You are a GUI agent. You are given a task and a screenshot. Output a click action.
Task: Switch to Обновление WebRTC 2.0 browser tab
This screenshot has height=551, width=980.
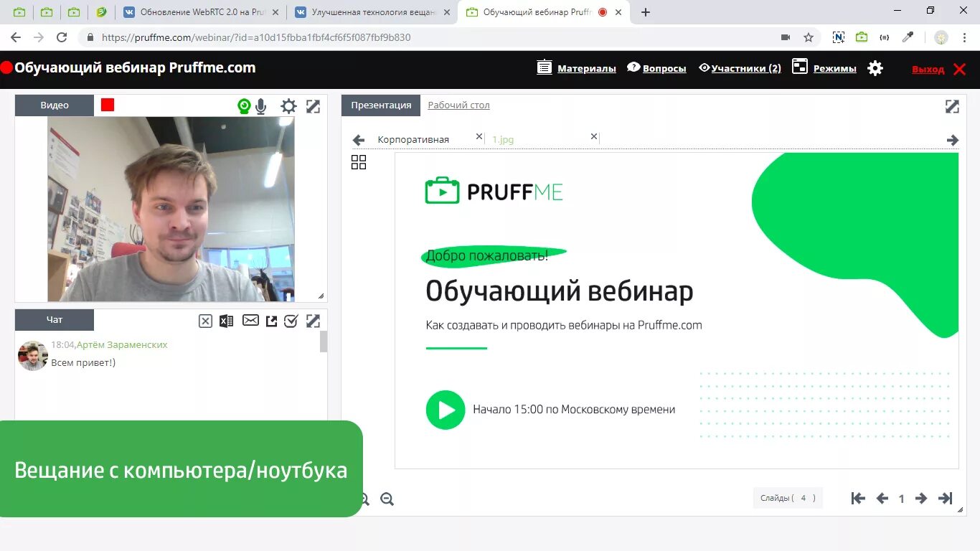(201, 12)
